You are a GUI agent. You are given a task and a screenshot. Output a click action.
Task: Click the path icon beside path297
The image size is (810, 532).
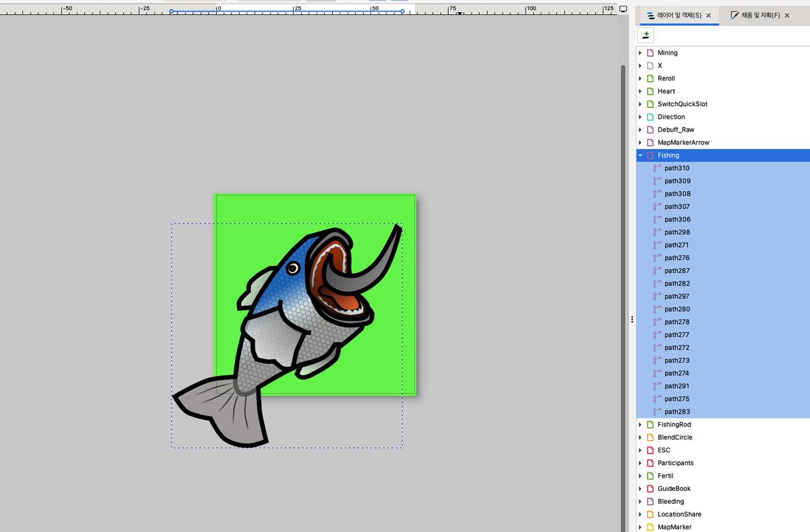pyautogui.click(x=657, y=296)
